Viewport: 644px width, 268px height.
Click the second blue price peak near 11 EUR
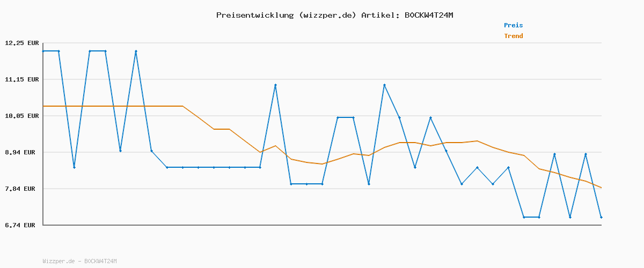coord(384,85)
